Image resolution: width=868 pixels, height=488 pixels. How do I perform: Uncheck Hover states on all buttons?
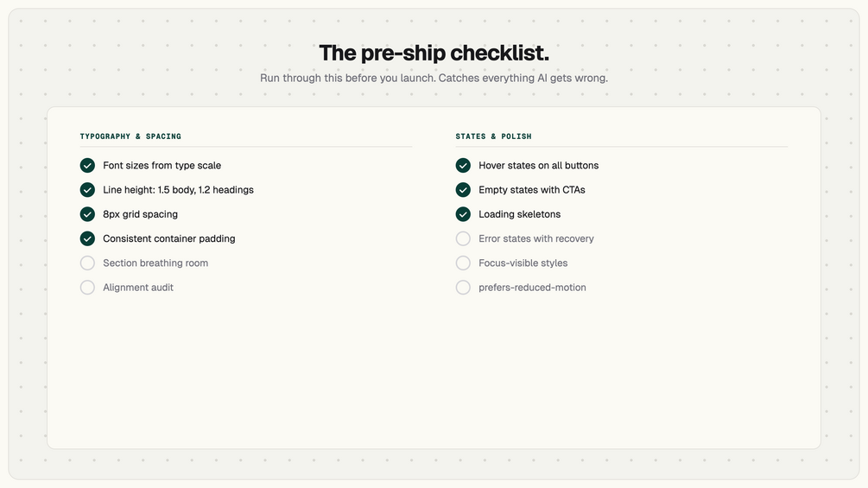pos(463,166)
